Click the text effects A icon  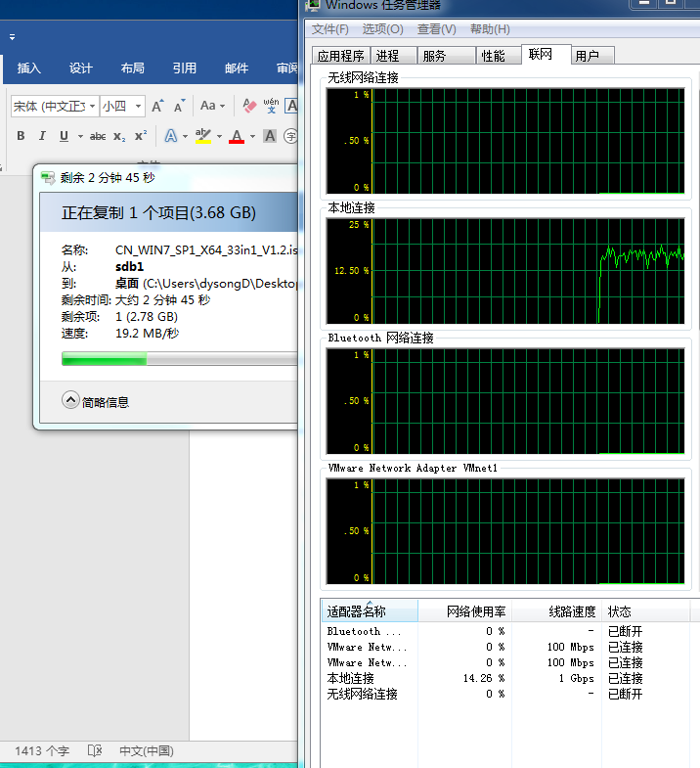(171, 136)
